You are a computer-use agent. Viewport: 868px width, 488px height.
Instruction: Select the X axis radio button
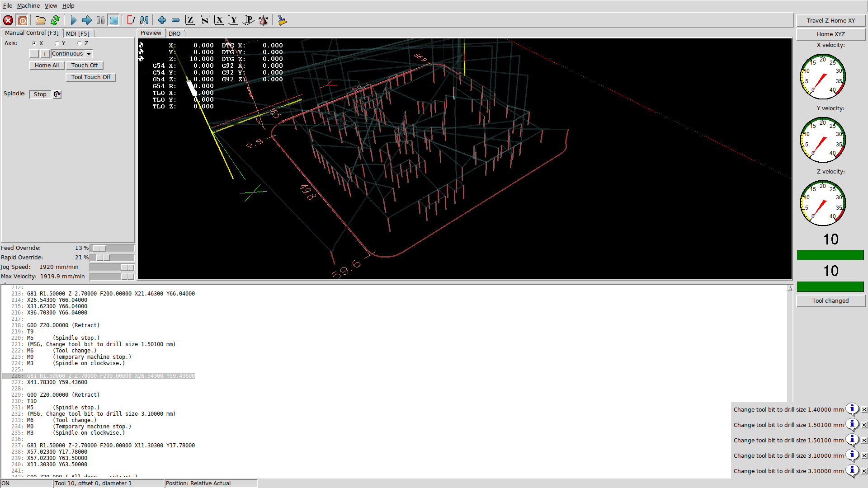pyautogui.click(x=34, y=43)
